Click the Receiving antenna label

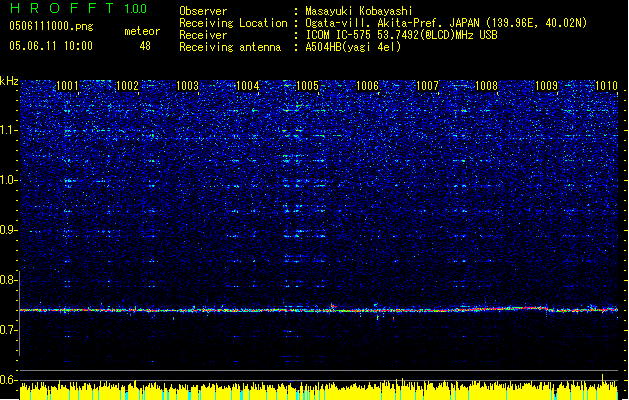point(230,47)
